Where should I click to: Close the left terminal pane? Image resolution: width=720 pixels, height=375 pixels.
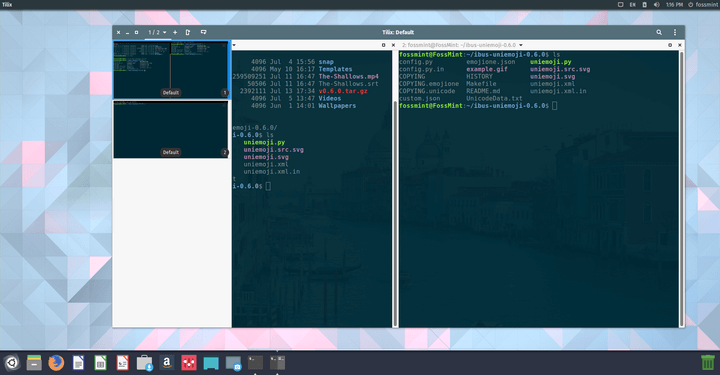click(393, 45)
